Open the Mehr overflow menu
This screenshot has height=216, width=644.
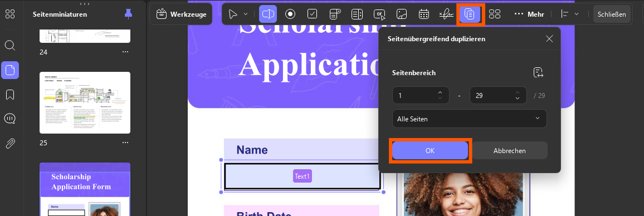tap(529, 14)
